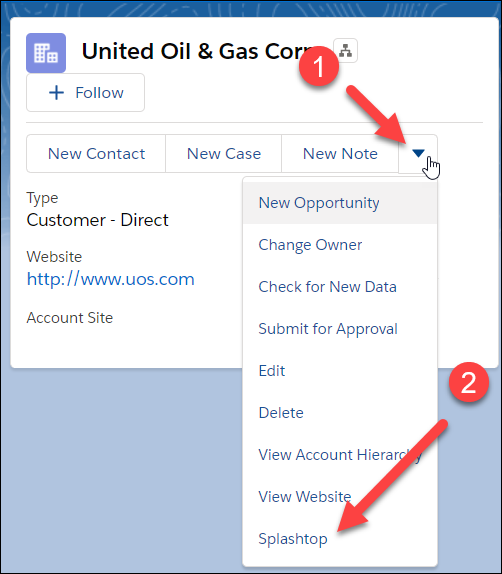Image resolution: width=502 pixels, height=574 pixels.
Task: Open the http://www.uos.com website link
Action: click(x=111, y=279)
